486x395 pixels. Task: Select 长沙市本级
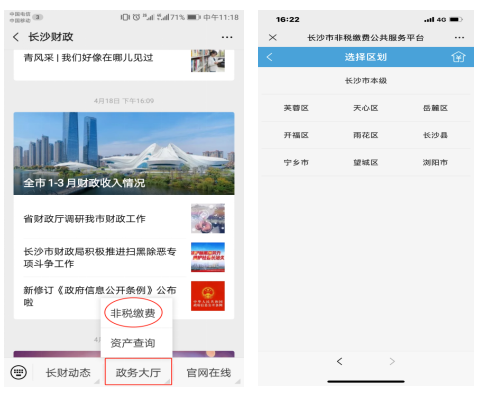[366, 80]
